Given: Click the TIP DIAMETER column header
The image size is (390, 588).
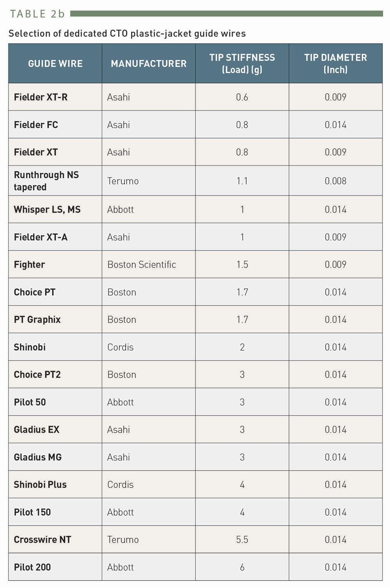Looking at the screenshot, I should pos(335,64).
